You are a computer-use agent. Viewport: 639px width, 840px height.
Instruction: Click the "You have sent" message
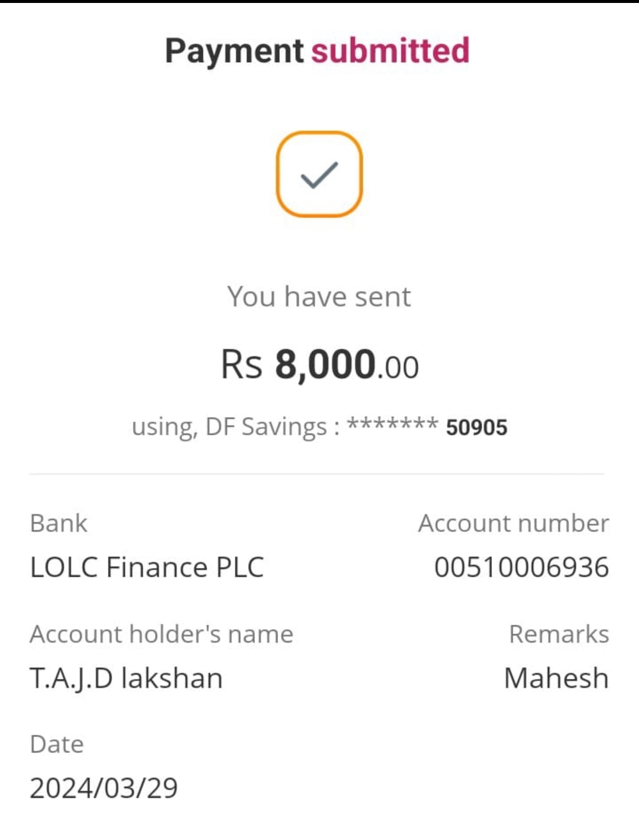pyautogui.click(x=319, y=296)
